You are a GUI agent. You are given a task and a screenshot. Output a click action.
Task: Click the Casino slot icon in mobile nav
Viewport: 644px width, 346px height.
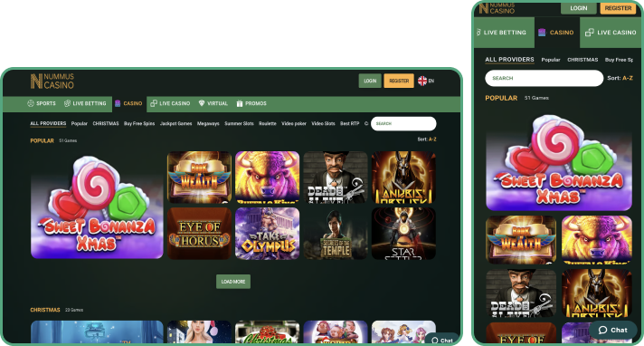point(542,32)
